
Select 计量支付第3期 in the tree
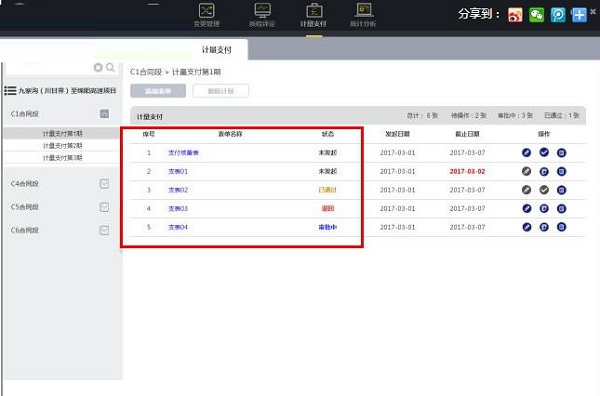tap(62, 158)
